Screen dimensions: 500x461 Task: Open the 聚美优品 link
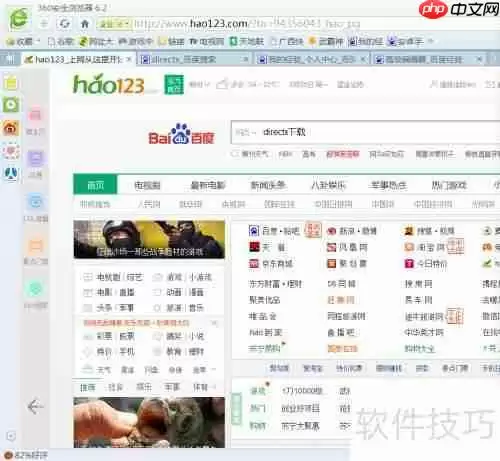tap(264, 300)
